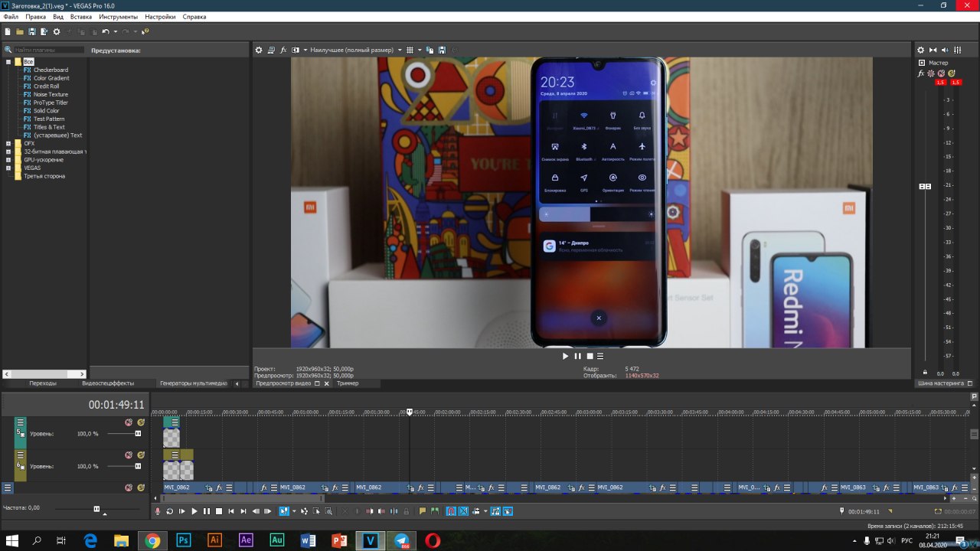
Task: Click the Undo arrow in toolbar
Action: [106, 31]
